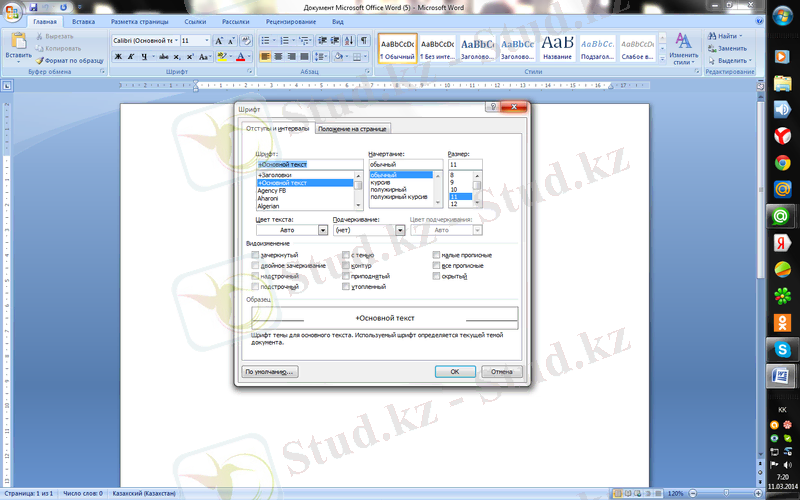Check the малые прописные checkbox

point(436,255)
